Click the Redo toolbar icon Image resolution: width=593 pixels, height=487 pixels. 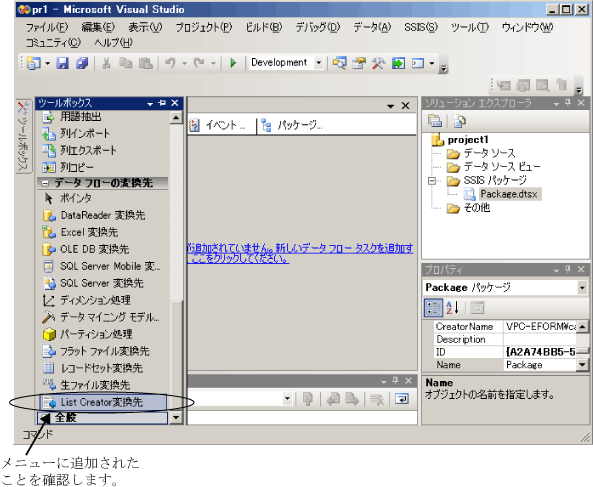[x=199, y=63]
